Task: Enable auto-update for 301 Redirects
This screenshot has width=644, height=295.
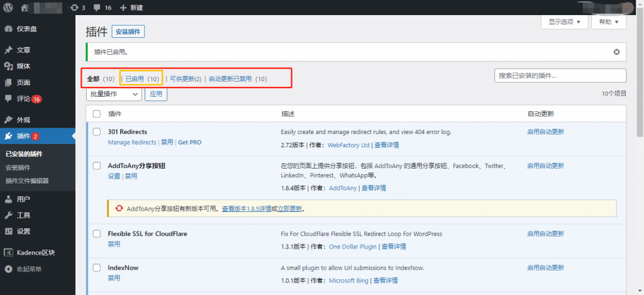Action: tap(545, 132)
